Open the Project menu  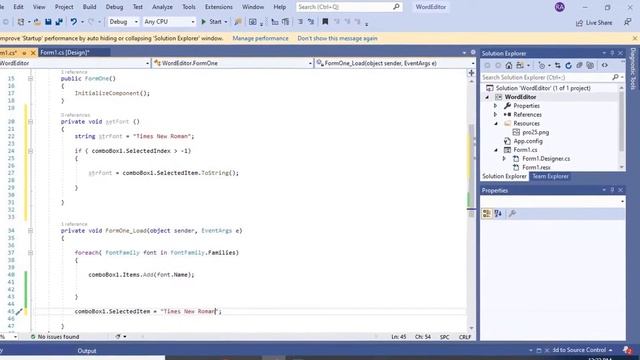click(x=64, y=7)
